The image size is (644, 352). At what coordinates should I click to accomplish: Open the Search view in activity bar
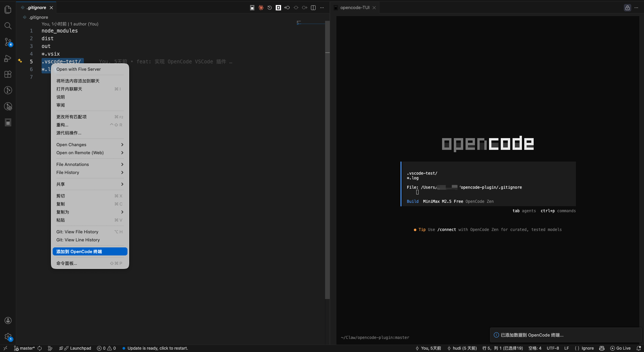8,26
